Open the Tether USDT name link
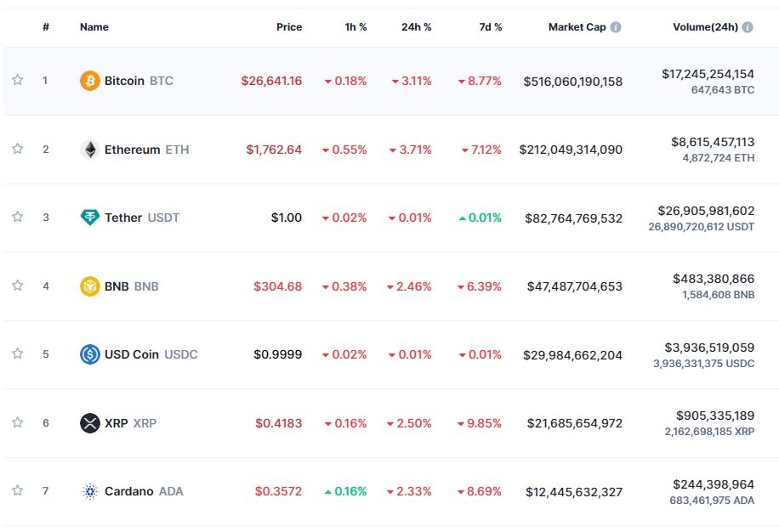The height and width of the screenshot is (532, 779). click(x=123, y=218)
